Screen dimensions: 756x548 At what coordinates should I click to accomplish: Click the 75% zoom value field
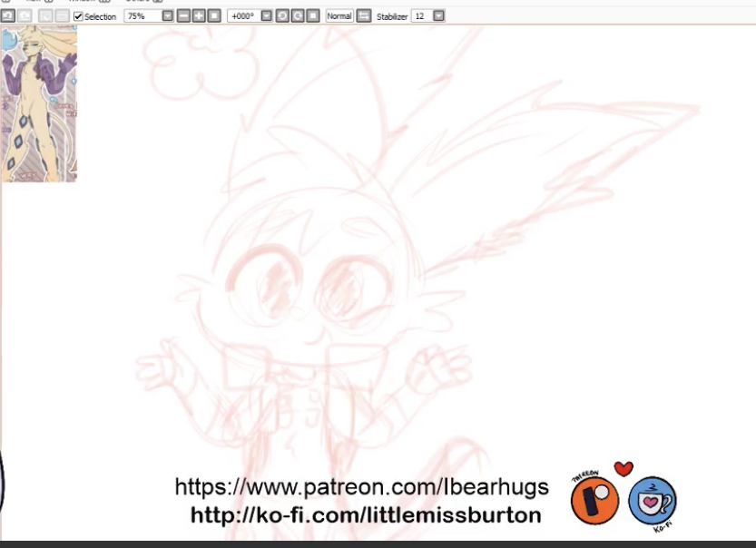point(142,16)
